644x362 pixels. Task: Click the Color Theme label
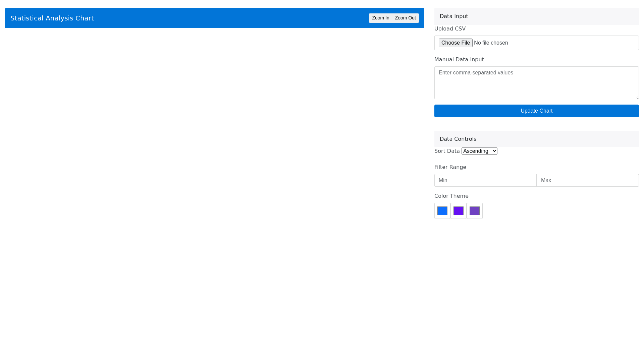[451, 196]
